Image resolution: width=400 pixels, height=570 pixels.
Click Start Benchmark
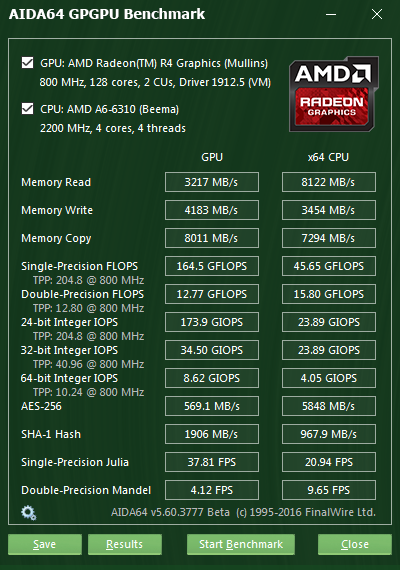pyautogui.click(x=241, y=544)
